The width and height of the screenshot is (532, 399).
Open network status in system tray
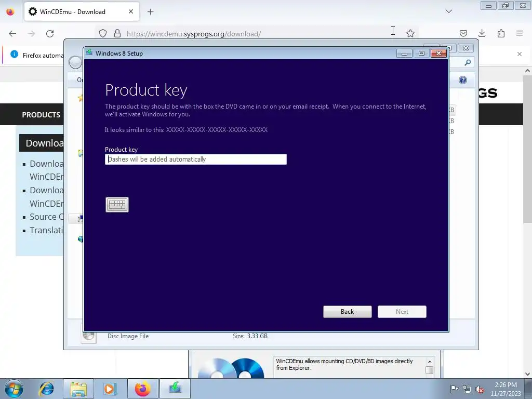pyautogui.click(x=467, y=389)
